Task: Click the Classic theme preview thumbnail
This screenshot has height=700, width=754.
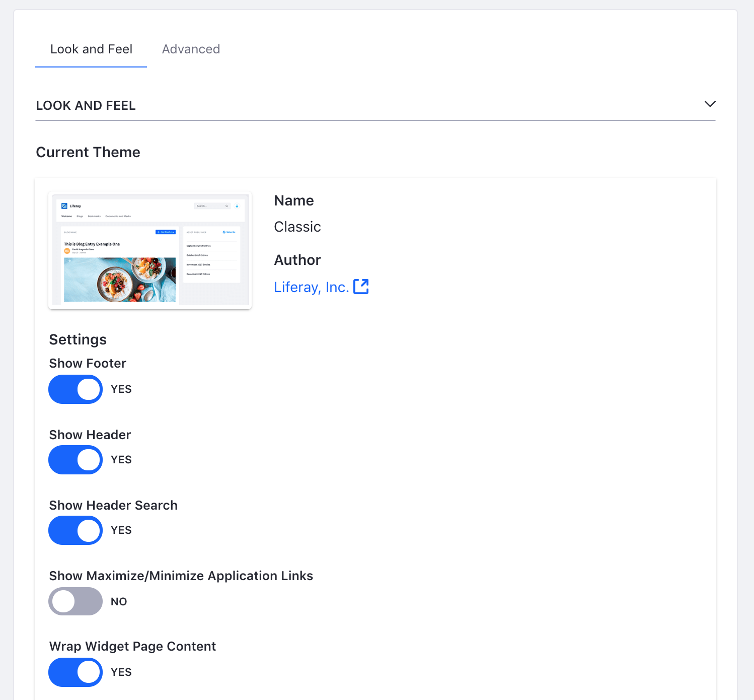Action: 150,250
